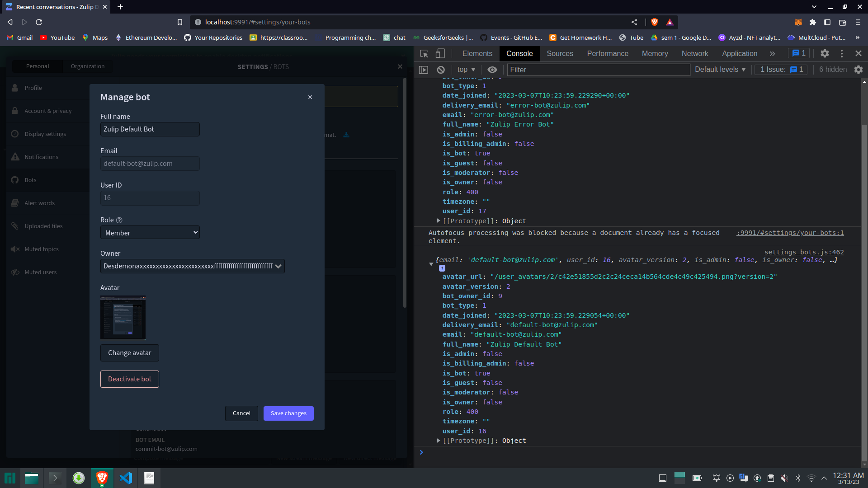Viewport: 868px width, 488px height.
Task: Toggle the device emulation toolbar
Action: click(x=440, y=53)
